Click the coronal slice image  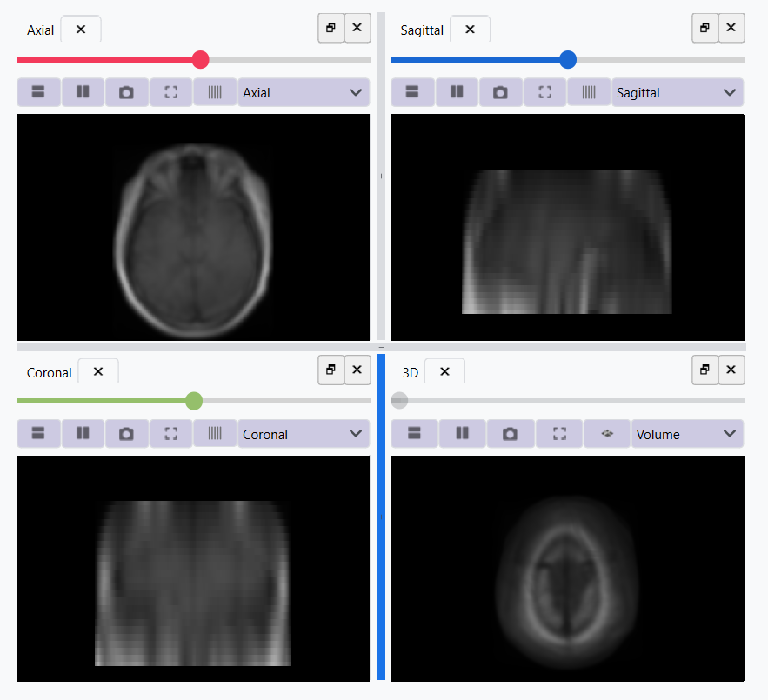193,569
